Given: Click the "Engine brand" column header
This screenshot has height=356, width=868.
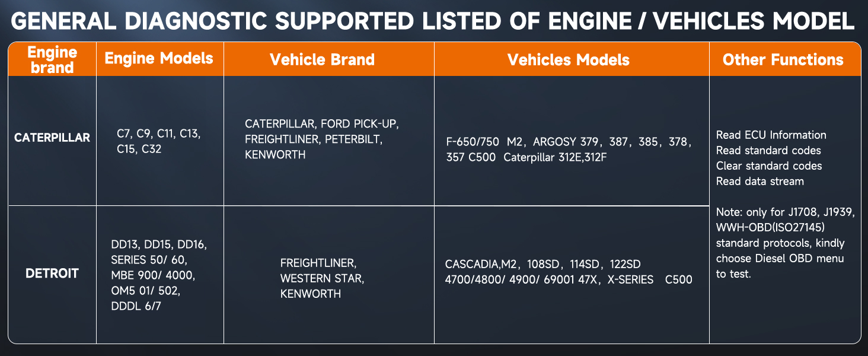Looking at the screenshot, I should 53,59.
